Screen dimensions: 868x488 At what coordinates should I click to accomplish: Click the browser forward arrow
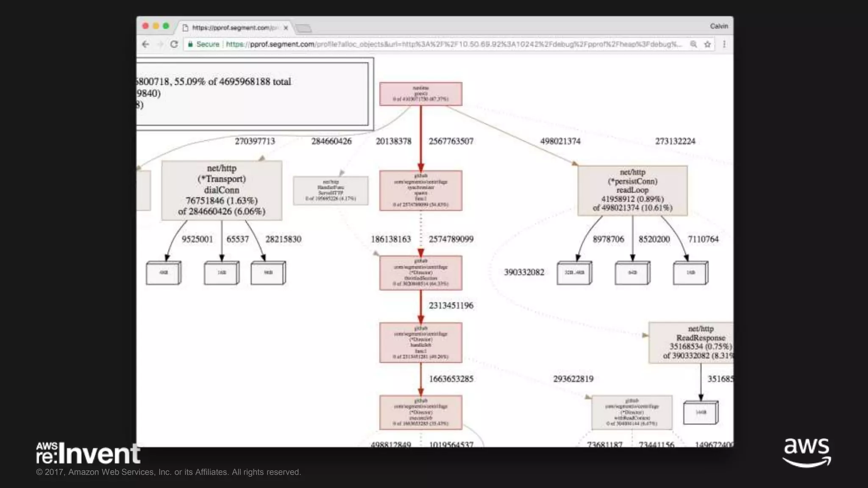tap(160, 44)
